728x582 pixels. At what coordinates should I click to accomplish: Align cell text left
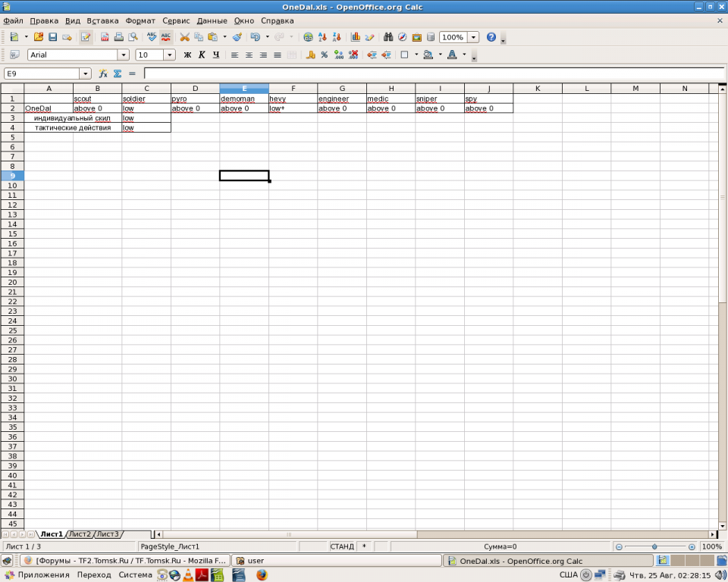tap(235, 55)
